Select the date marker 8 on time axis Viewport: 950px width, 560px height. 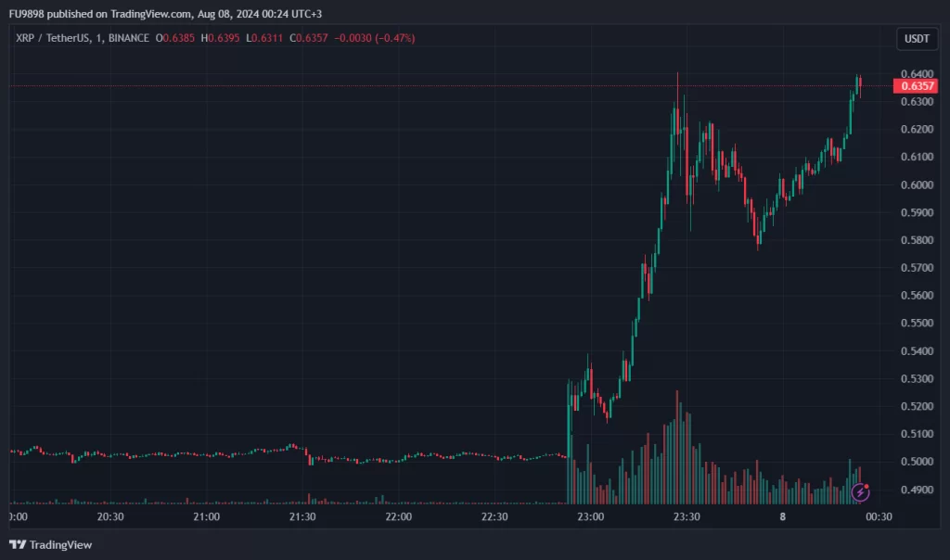coord(782,516)
